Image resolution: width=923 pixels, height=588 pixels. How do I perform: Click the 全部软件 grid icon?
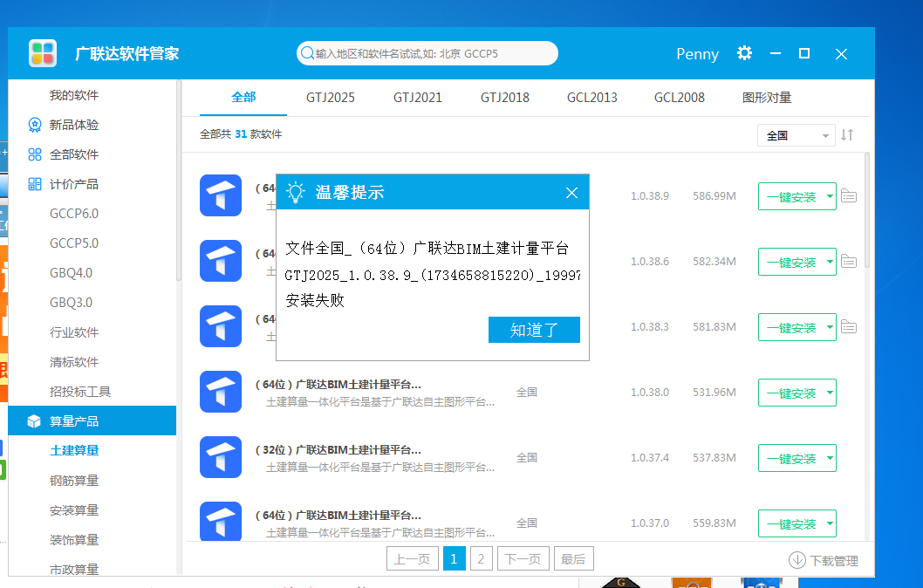[35, 154]
